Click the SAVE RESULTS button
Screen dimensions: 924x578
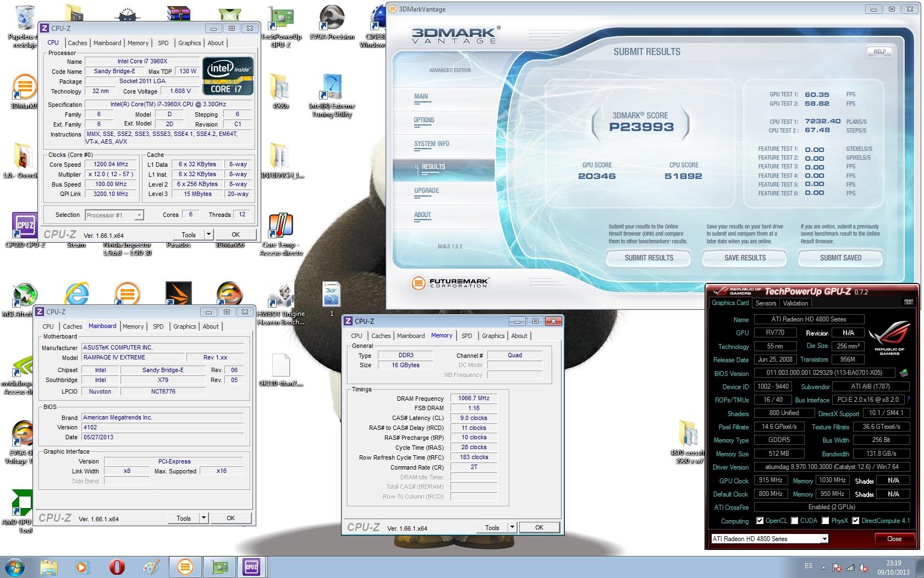click(745, 258)
